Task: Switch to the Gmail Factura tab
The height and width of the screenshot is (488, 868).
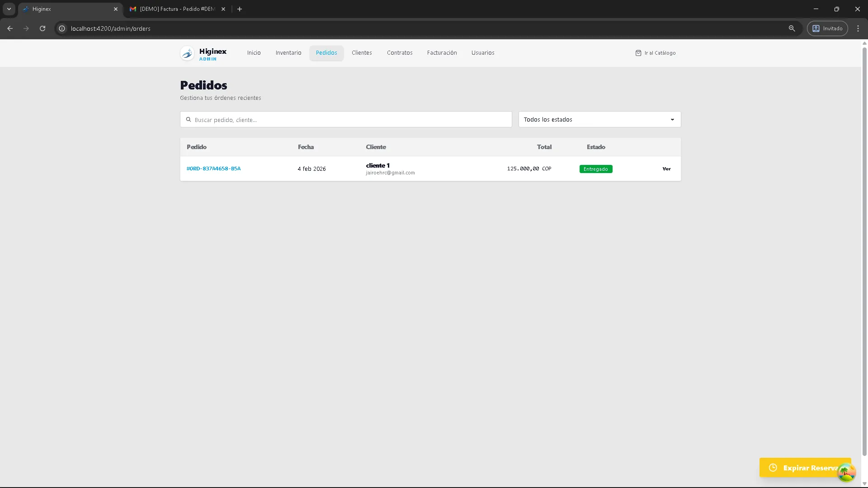Action: click(x=176, y=9)
